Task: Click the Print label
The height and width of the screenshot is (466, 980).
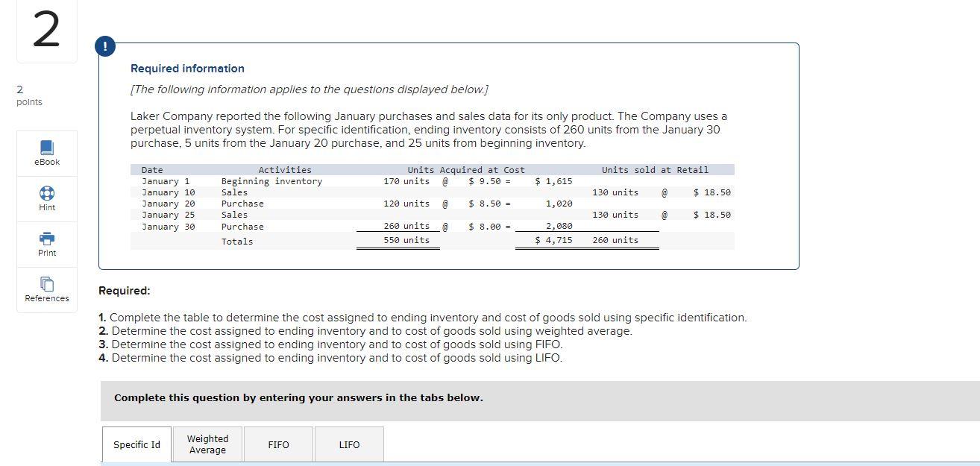Action: [46, 253]
